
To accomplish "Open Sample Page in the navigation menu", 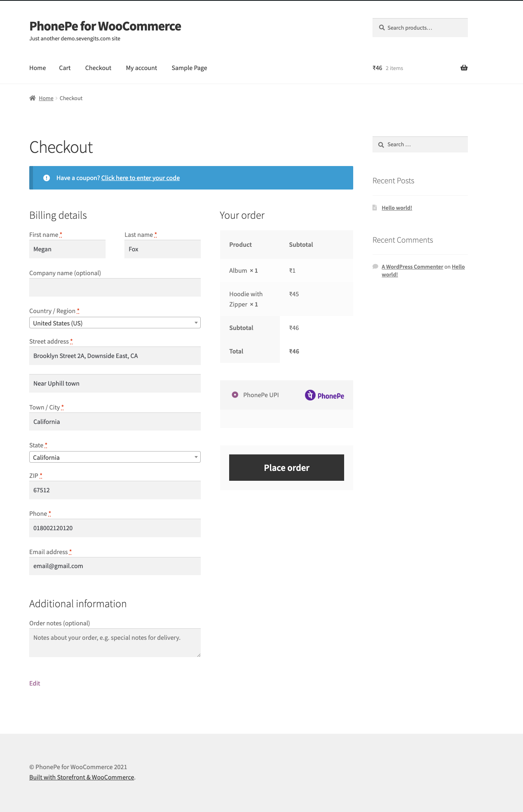I will pos(189,68).
